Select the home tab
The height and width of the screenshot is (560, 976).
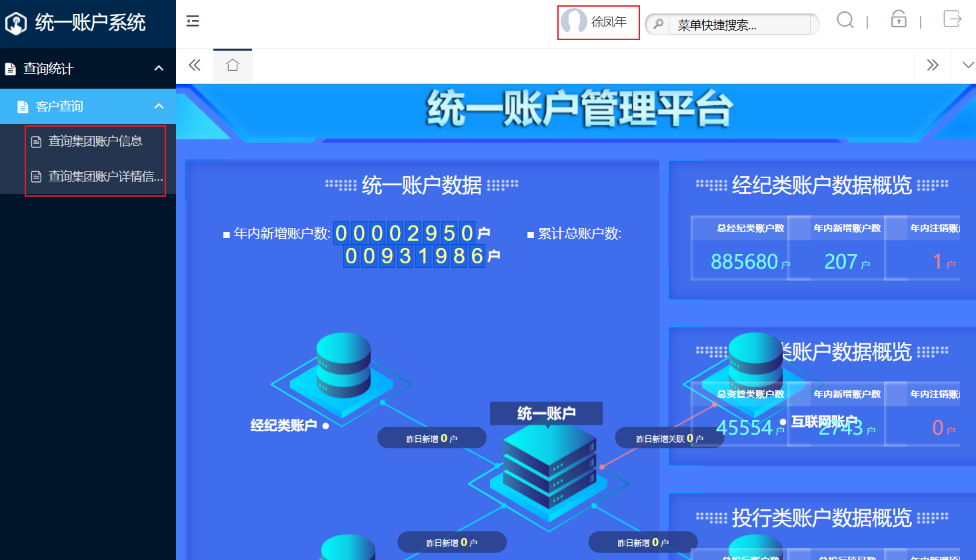click(233, 65)
